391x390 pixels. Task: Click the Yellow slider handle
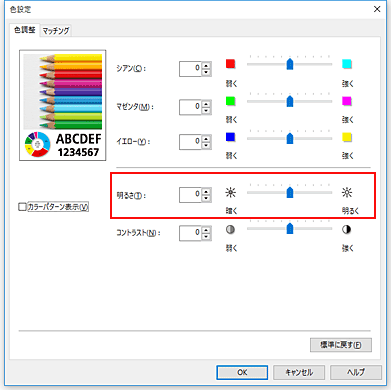click(290, 138)
